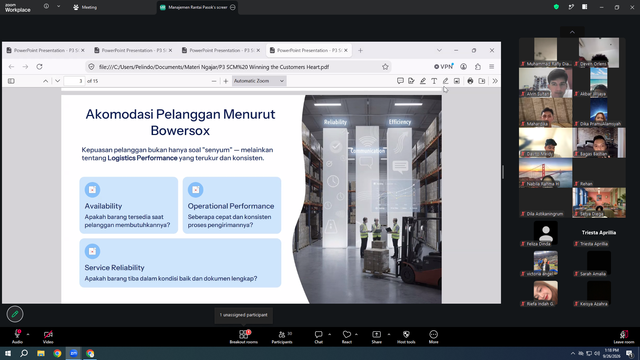Zoom out the PDF document
Screen dimensions: 640x360
tap(214, 81)
